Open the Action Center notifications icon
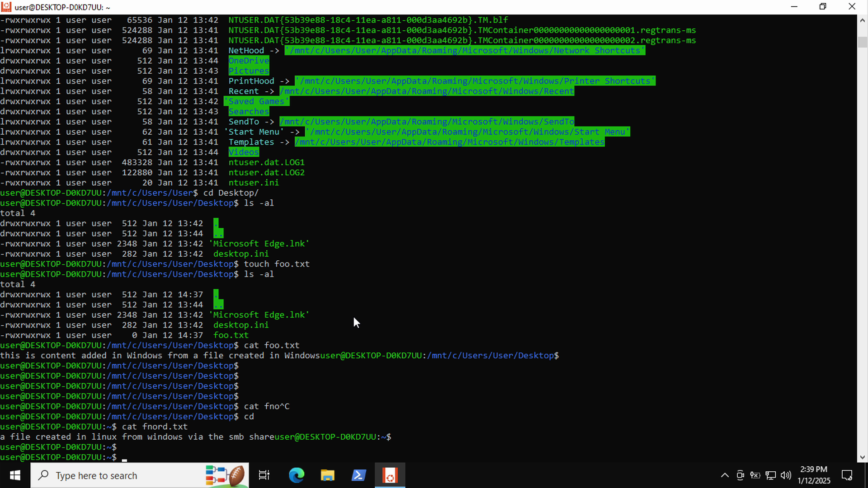This screenshot has width=868, height=488. (847, 475)
